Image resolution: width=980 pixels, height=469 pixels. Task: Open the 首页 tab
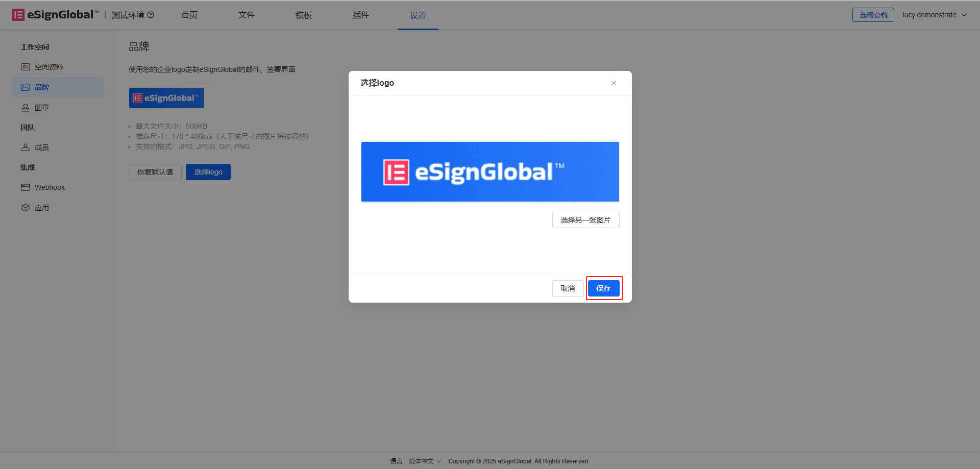point(189,15)
